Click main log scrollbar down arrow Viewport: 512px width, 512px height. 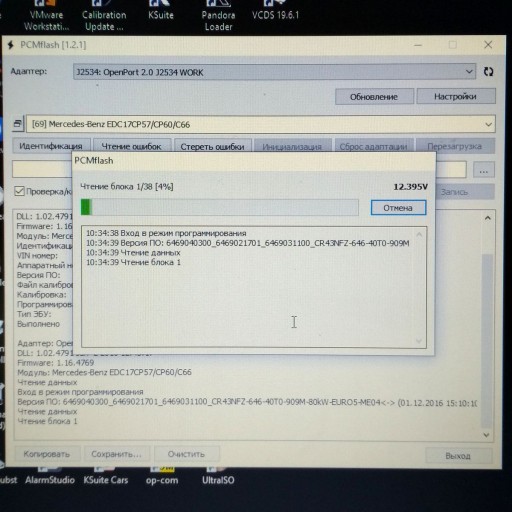(x=487, y=435)
